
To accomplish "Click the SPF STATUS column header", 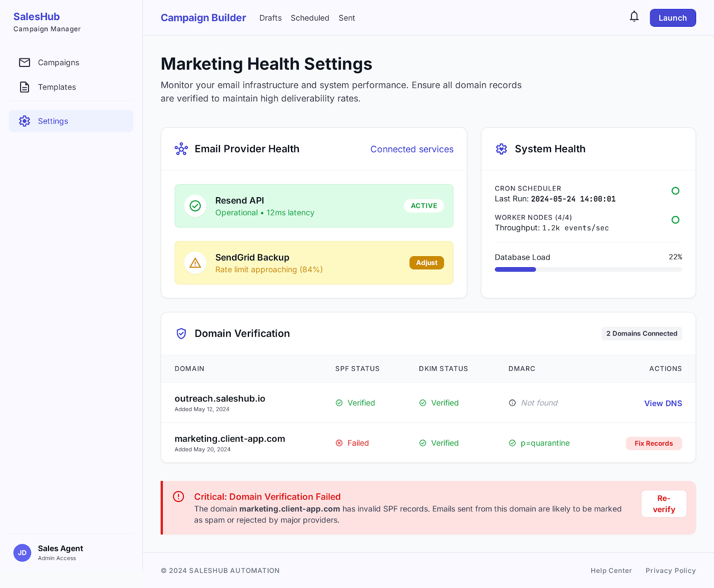I will pos(357,369).
